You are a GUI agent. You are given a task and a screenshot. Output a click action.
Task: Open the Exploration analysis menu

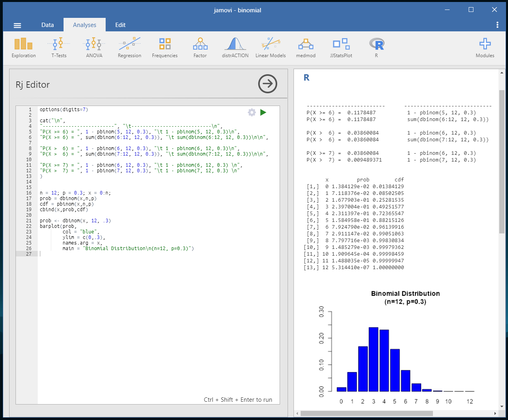coord(23,48)
